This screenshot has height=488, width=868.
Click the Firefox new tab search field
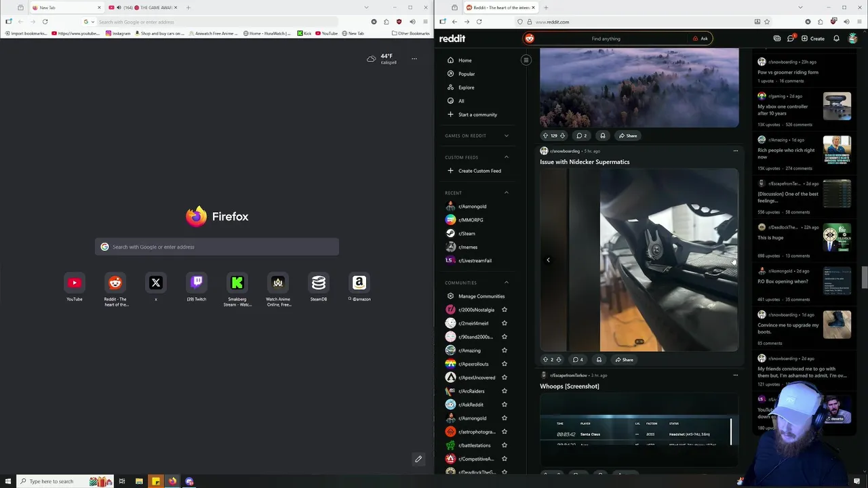click(x=217, y=247)
